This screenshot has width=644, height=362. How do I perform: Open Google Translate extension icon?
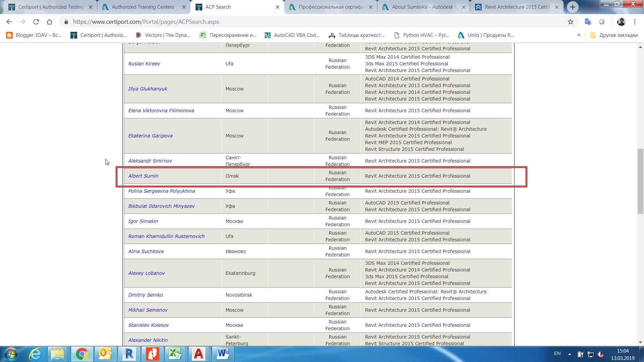pos(588,22)
